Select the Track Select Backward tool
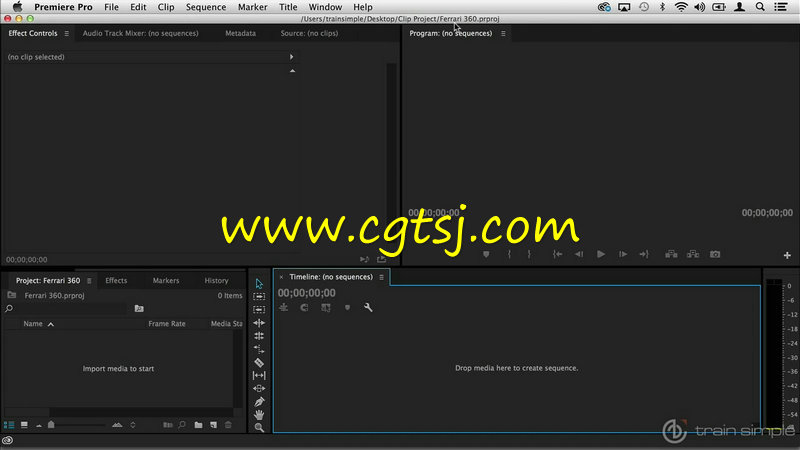This screenshot has width=800, height=450. (x=259, y=310)
